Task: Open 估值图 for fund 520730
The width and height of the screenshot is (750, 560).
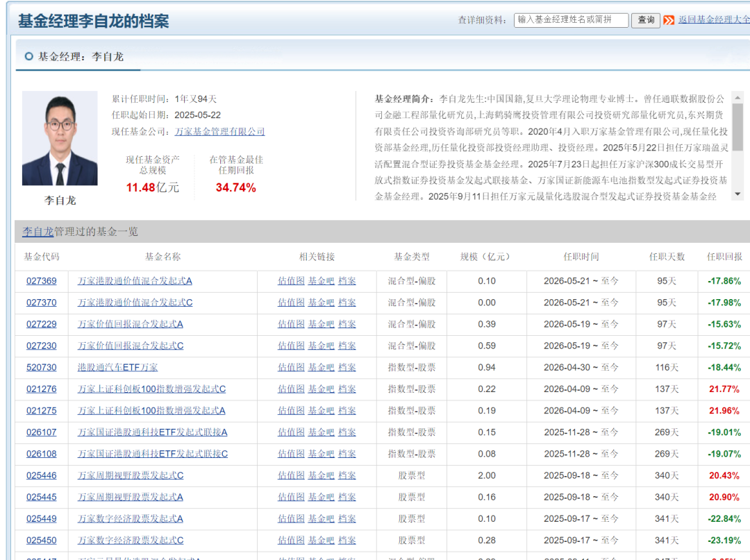Action: [291, 368]
